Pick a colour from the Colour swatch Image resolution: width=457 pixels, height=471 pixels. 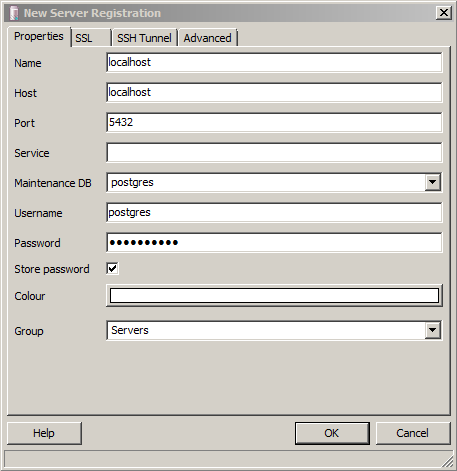point(274,296)
